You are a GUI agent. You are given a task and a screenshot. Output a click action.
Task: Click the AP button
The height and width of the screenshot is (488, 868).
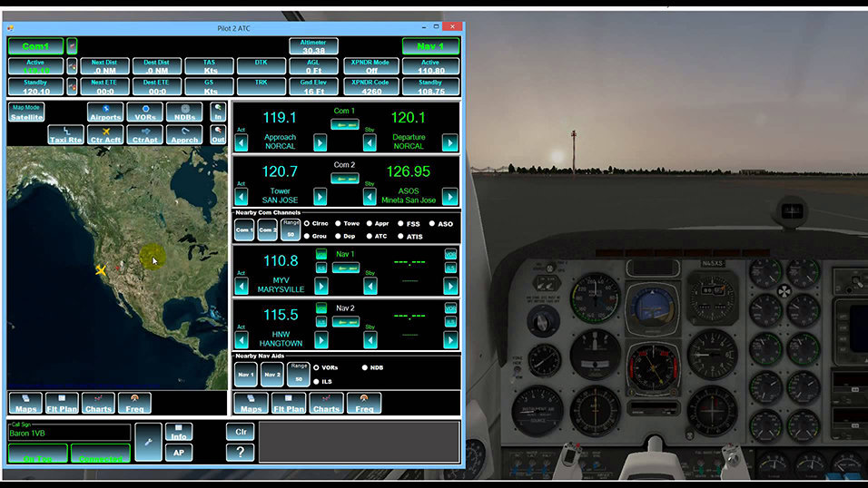coord(179,452)
